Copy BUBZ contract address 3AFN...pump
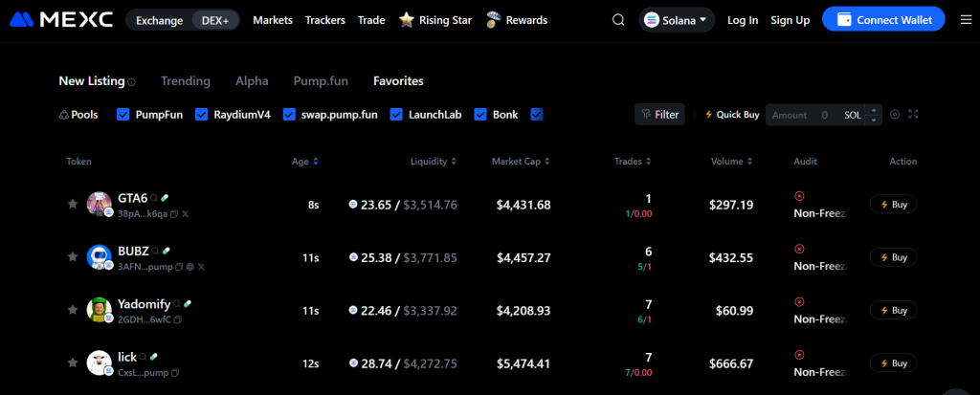 point(179,267)
